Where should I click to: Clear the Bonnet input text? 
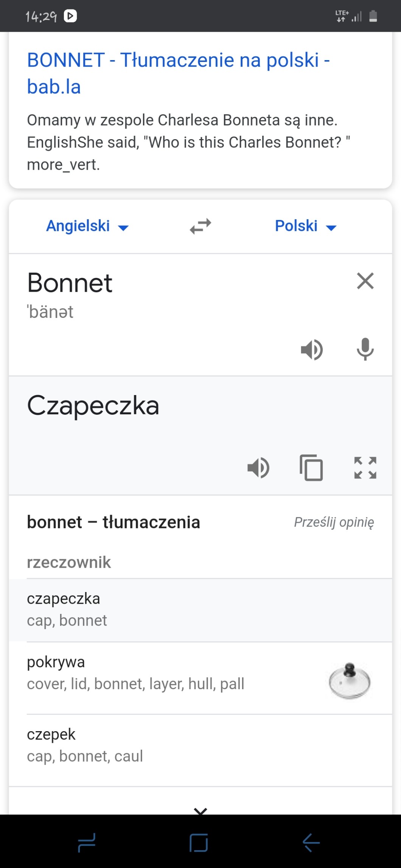365,281
